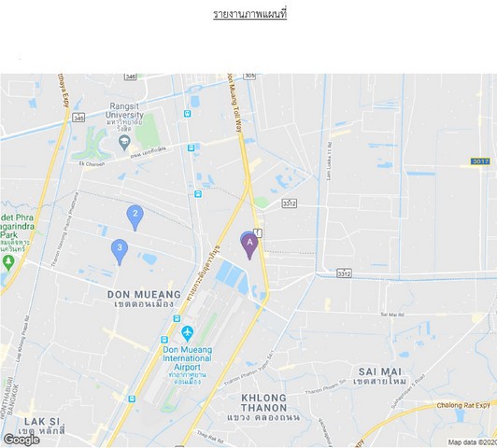Click the transit icon above the airport terminal
The image size is (497, 448).
pyautogui.click(x=177, y=318)
